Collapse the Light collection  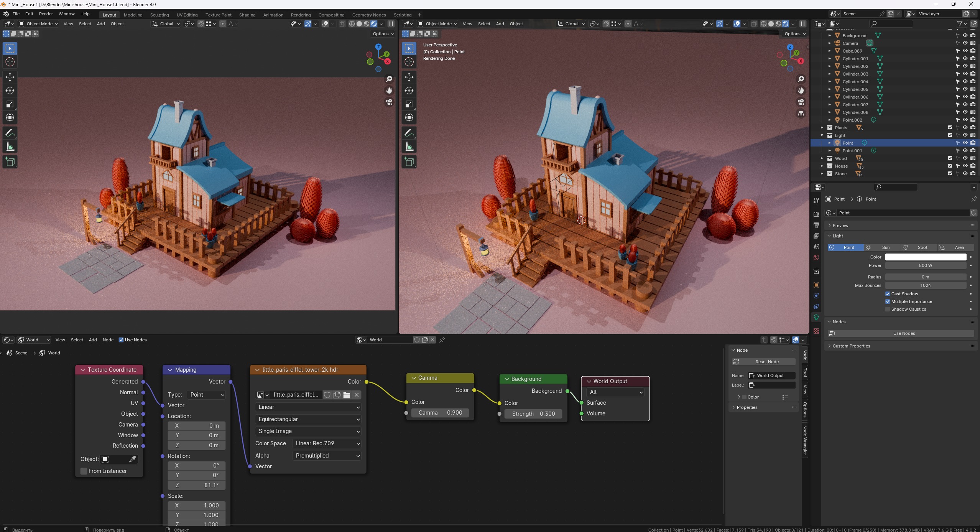[822, 135]
